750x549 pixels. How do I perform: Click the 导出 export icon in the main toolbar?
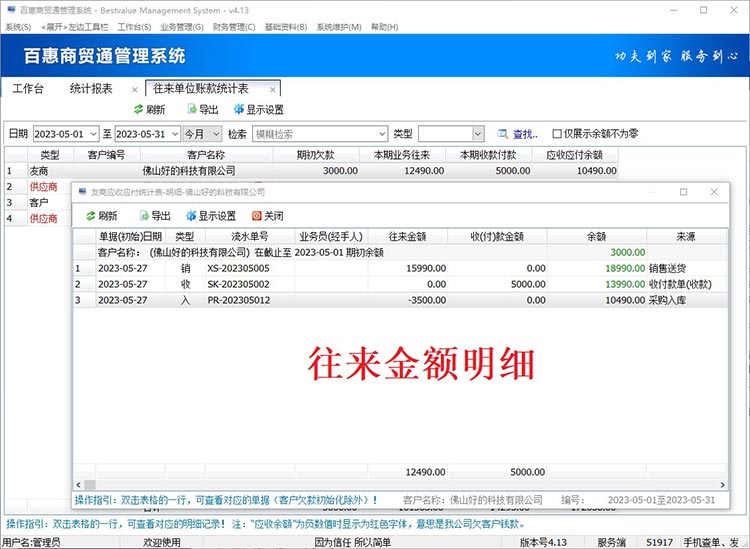[x=191, y=110]
